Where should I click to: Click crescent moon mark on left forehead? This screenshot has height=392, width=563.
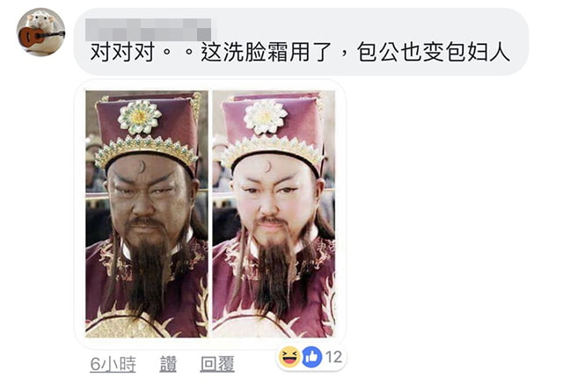(x=143, y=166)
